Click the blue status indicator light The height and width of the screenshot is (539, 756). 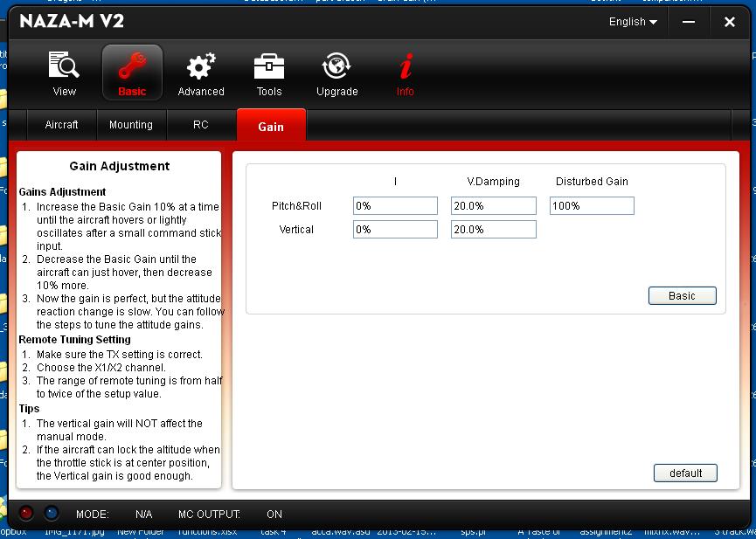(x=51, y=514)
